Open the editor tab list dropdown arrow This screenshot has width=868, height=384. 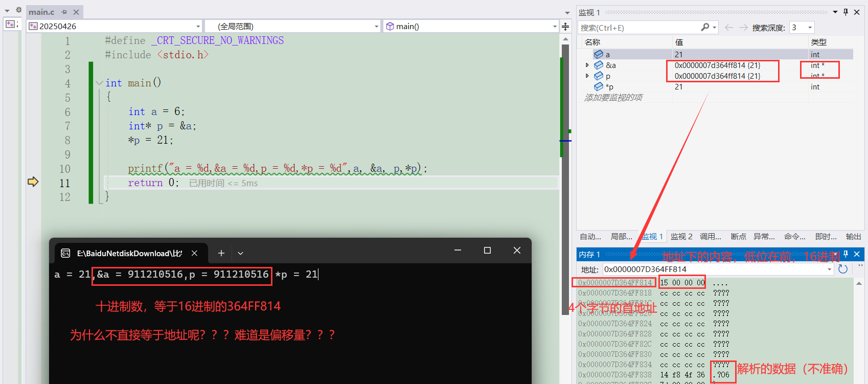coord(567,12)
